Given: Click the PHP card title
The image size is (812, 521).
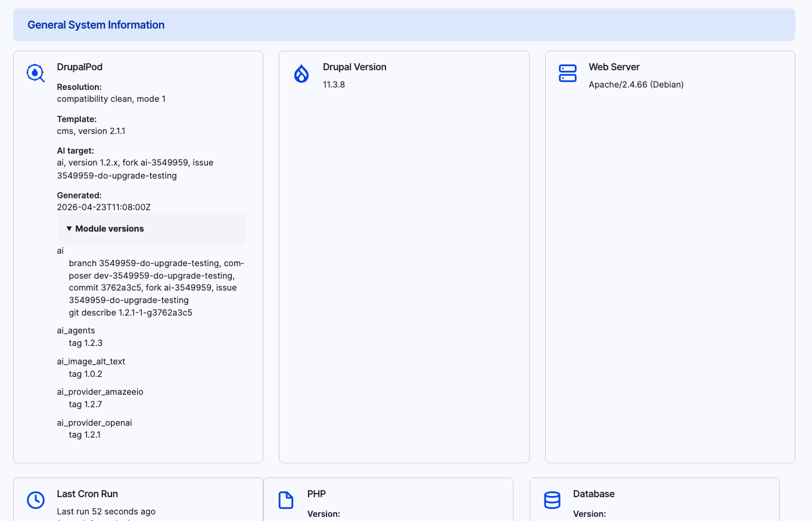Looking at the screenshot, I should [x=316, y=494].
